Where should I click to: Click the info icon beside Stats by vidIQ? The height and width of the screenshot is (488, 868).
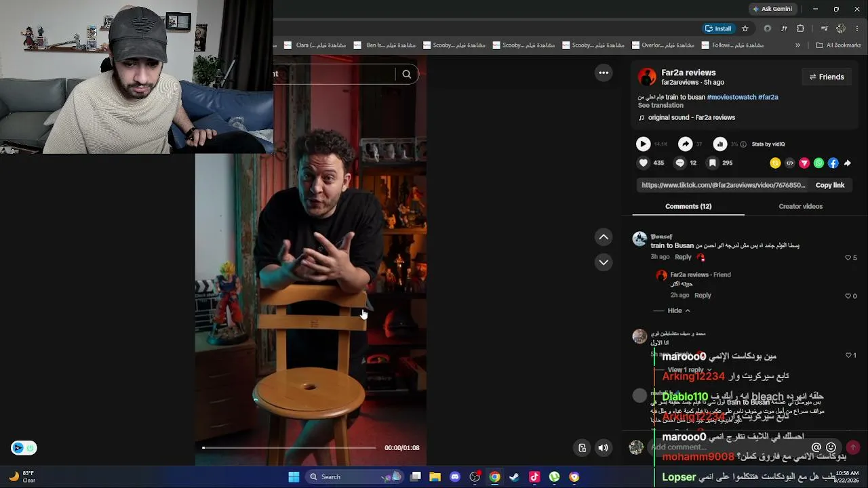[x=743, y=144]
